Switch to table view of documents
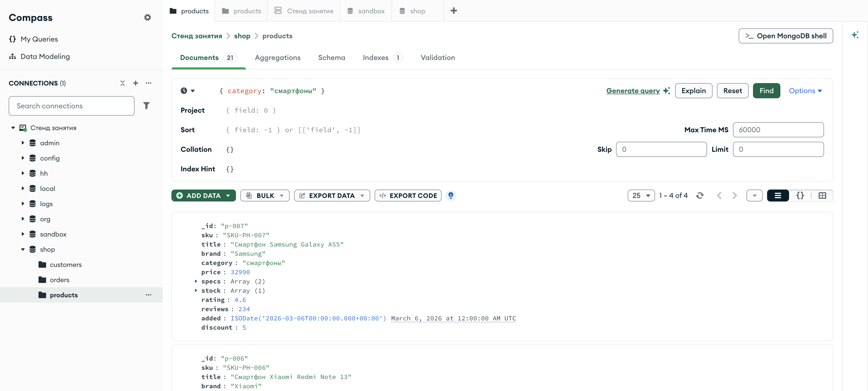Screen dimensions: 868x391 pyautogui.click(x=822, y=195)
